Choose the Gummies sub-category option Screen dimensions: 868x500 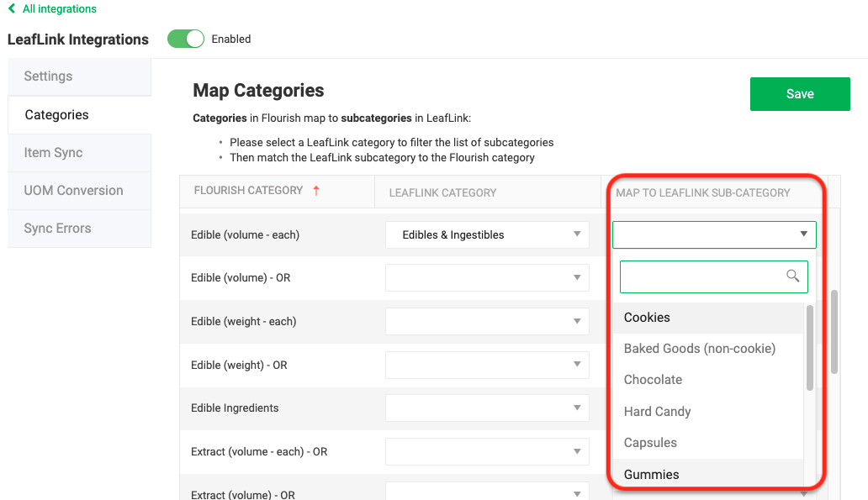(x=708, y=474)
